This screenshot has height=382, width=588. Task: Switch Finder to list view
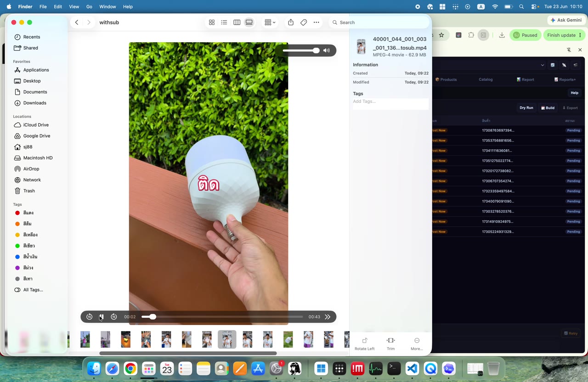tap(224, 22)
